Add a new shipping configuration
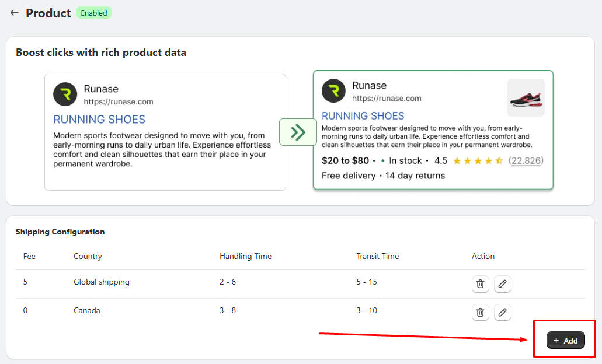 tap(566, 340)
